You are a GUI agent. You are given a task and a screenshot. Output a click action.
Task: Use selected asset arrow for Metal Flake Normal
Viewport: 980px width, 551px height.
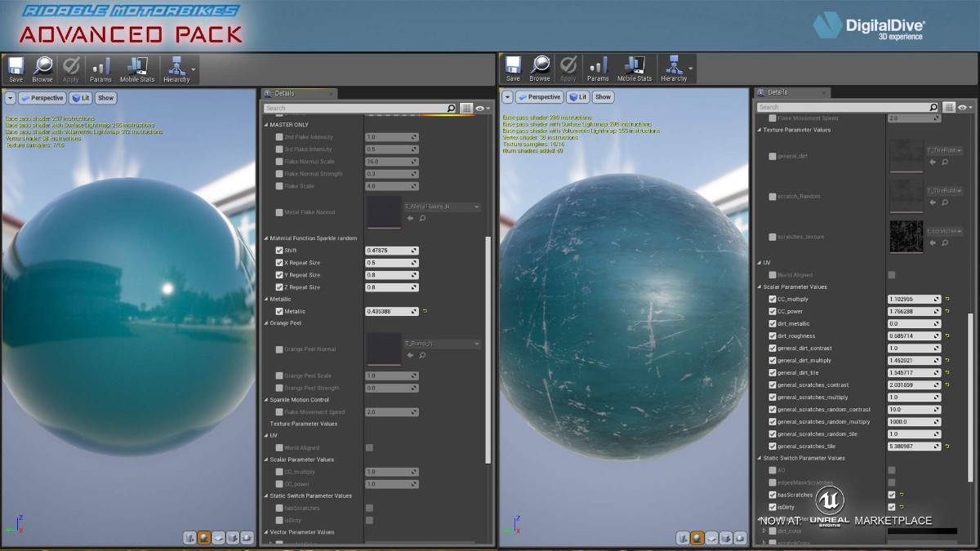[410, 218]
